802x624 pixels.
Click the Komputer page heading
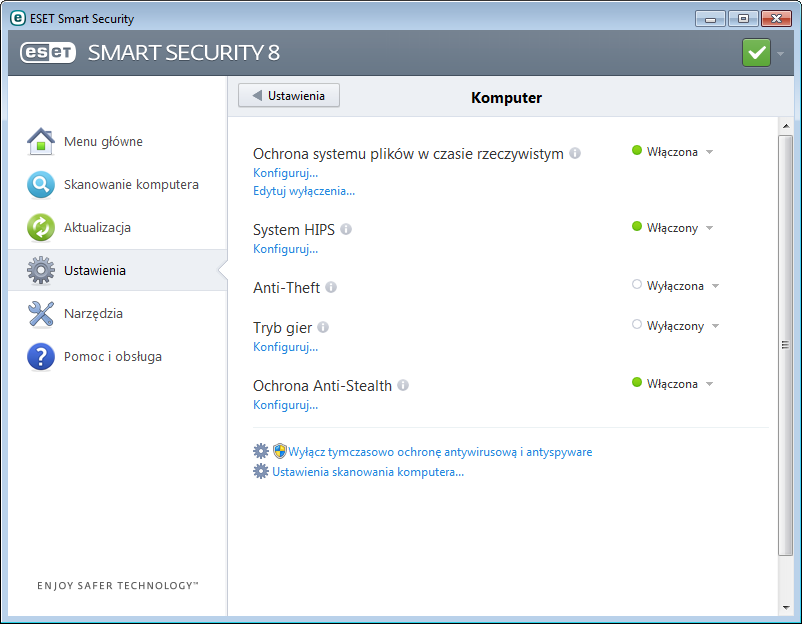click(506, 97)
